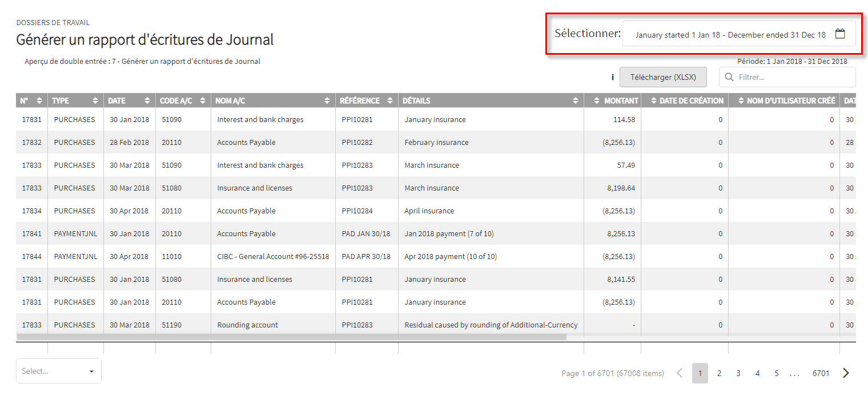Click the horizontal table scrollbar
Screen dimensions: 868x396
[x=291, y=337]
